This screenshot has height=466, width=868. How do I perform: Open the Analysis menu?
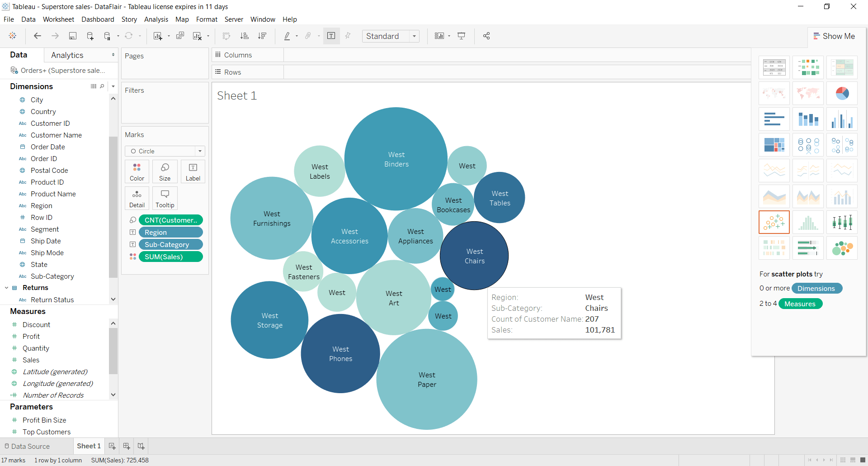tap(156, 19)
